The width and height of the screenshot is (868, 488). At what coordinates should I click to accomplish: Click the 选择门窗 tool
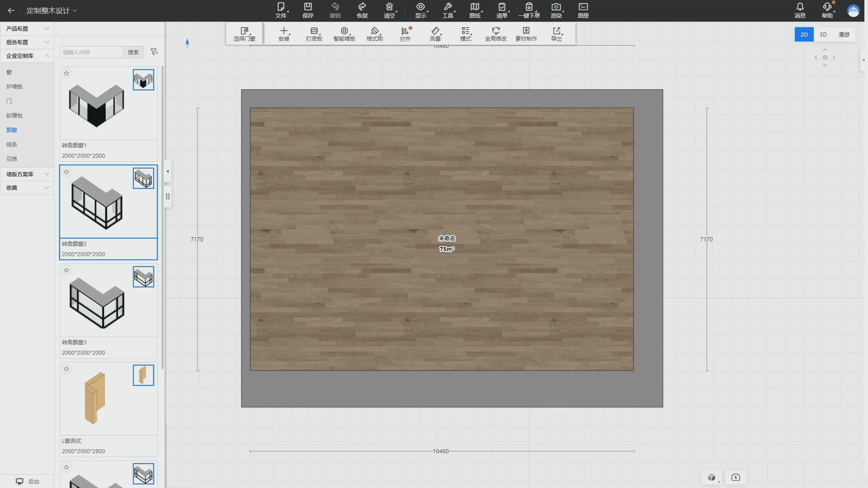245,34
